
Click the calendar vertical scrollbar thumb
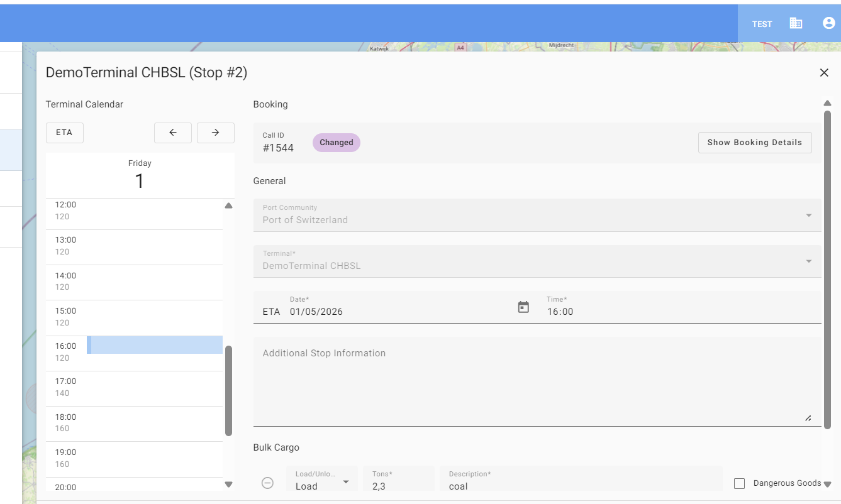tap(228, 390)
